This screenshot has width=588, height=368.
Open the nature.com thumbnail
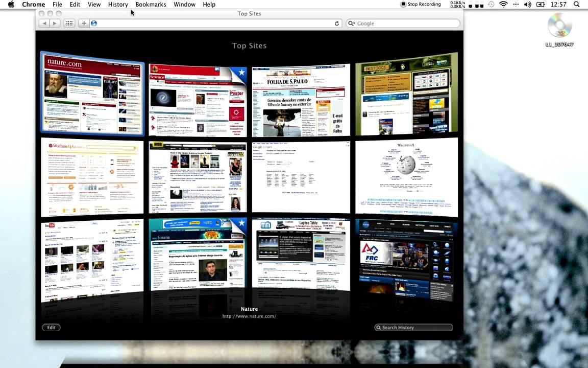click(x=92, y=94)
